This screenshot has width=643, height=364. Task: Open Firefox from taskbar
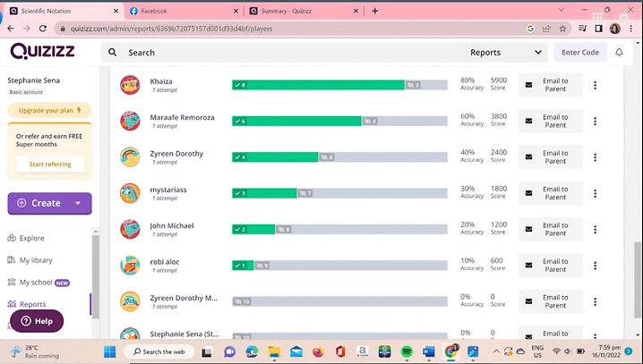coord(318,351)
